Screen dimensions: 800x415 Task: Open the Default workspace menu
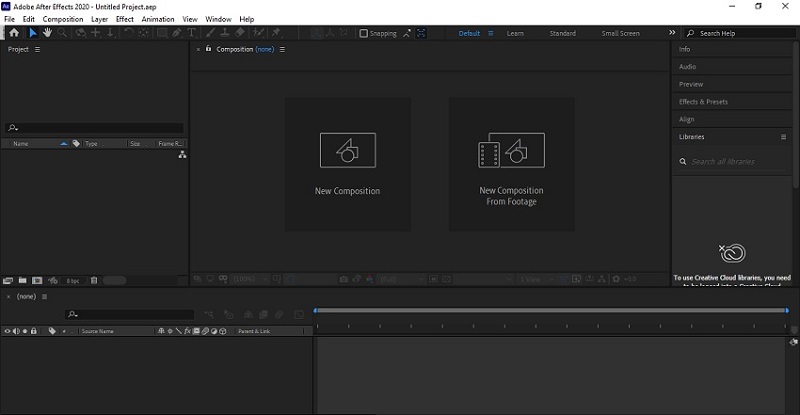click(x=490, y=33)
